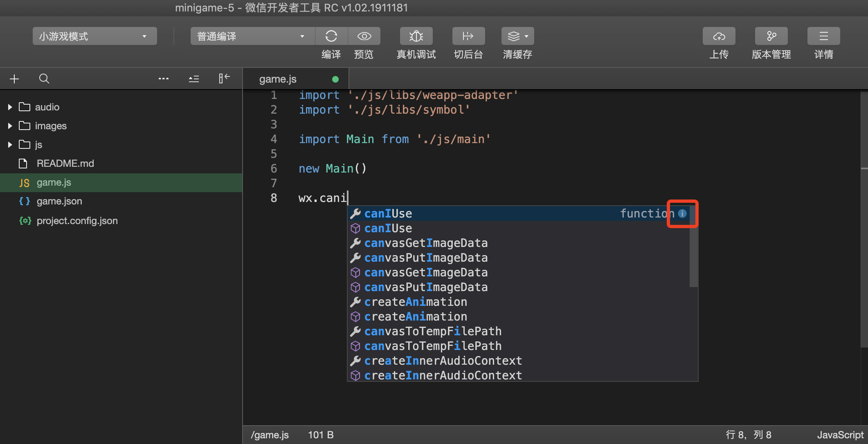Click line number 6 in gutter
868x444 pixels.
(x=274, y=168)
